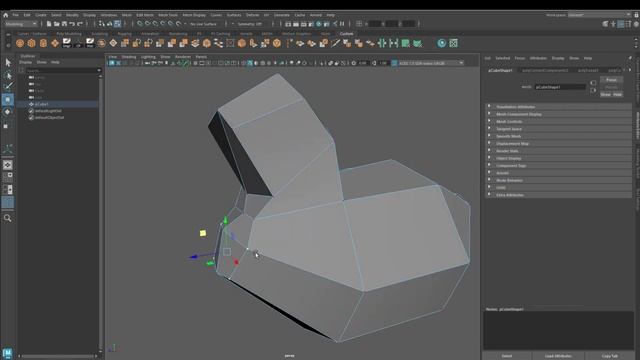Viewport: 640px width, 360px height.
Task: Click the Focus button in Attribute Editor
Action: click(x=611, y=80)
